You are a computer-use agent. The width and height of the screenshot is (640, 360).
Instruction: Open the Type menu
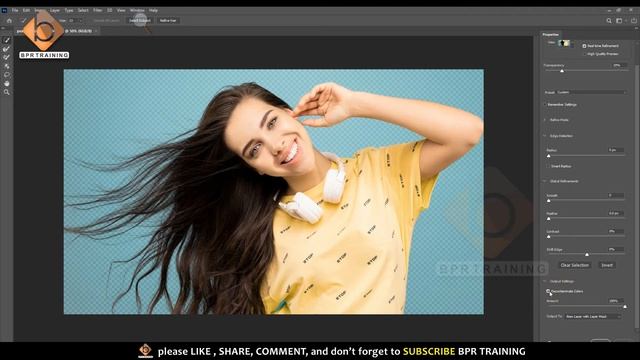click(x=69, y=10)
